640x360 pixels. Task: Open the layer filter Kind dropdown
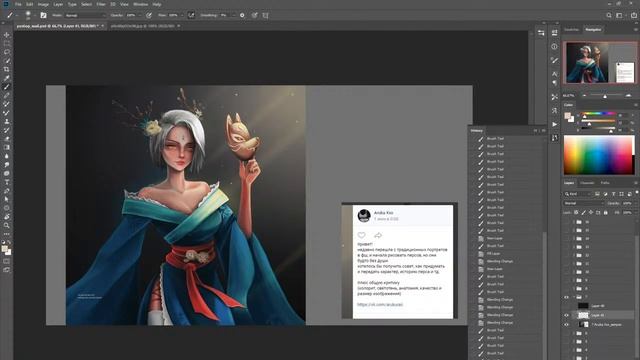[578, 194]
